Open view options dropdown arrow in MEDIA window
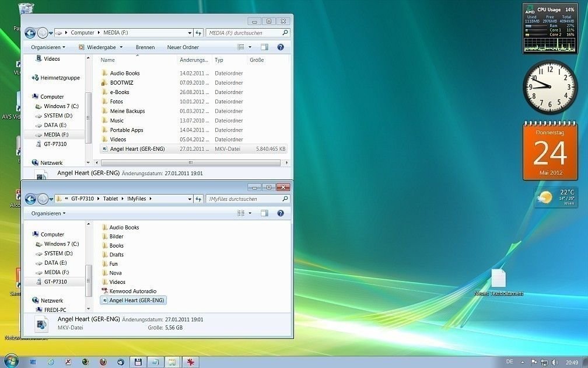The image size is (588, 368). (250, 47)
